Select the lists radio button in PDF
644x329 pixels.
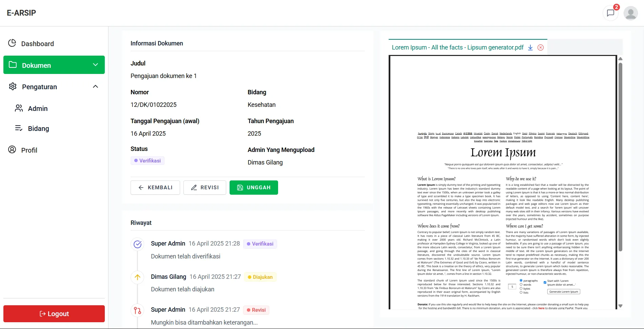tap(521, 292)
